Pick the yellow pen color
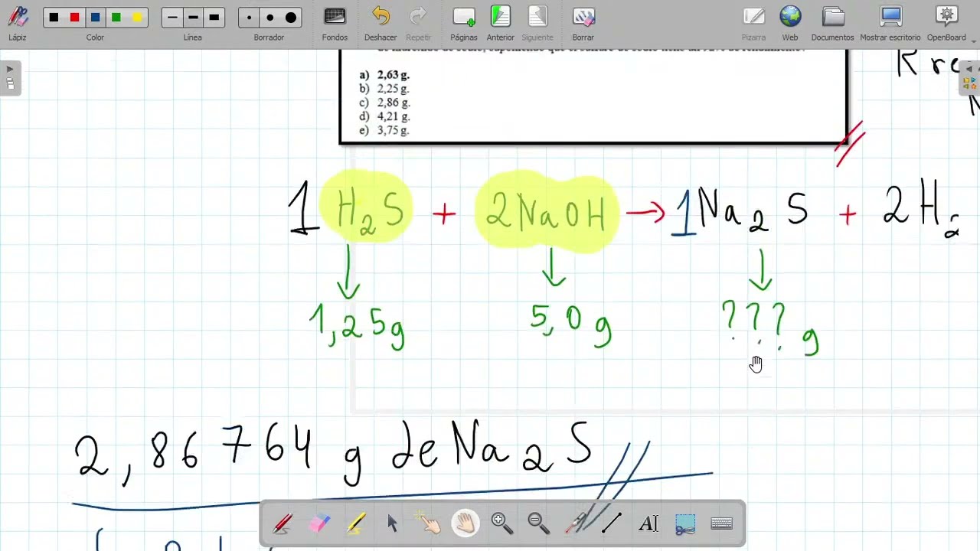 click(136, 18)
